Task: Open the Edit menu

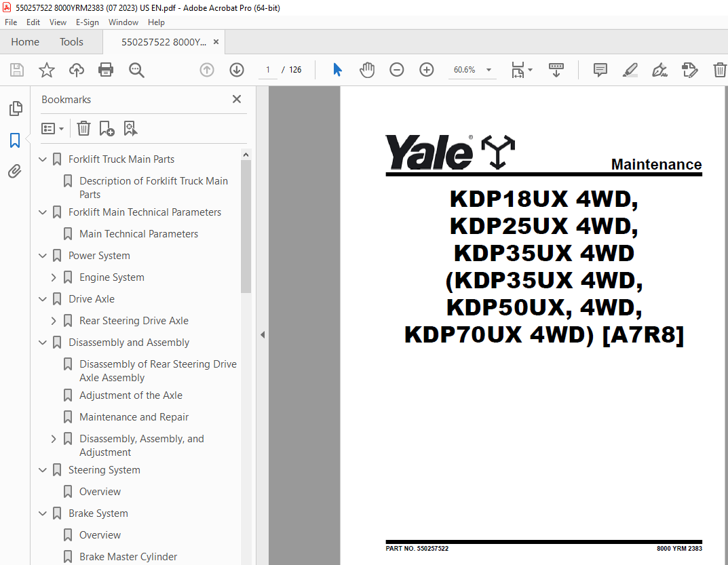Action: pos(33,22)
